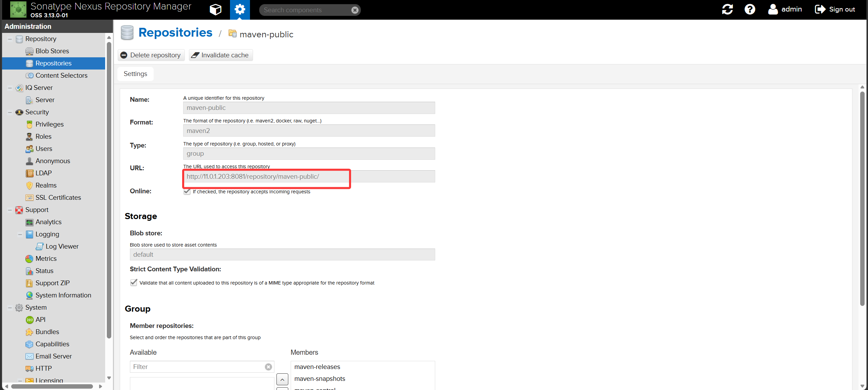Open the Users item
This screenshot has width=868, height=390.
pyautogui.click(x=44, y=149)
